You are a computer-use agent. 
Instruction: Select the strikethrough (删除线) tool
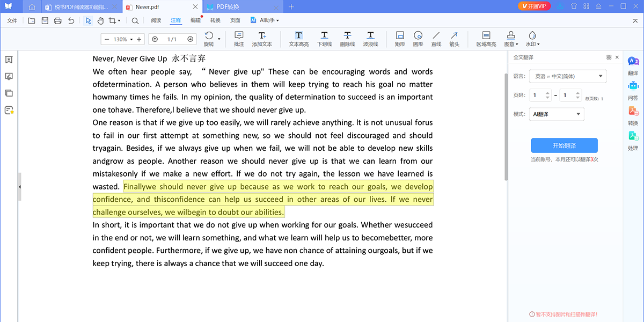point(347,38)
